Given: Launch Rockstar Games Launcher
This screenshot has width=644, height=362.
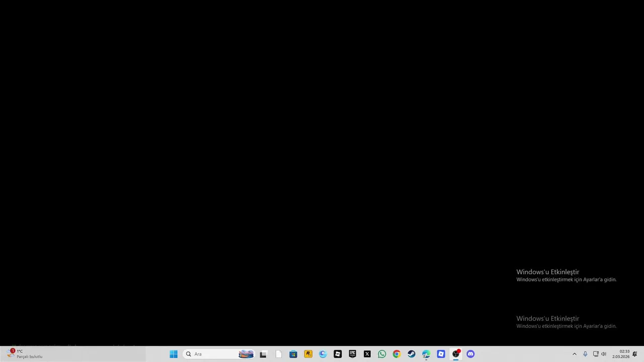Looking at the screenshot, I should click(308, 354).
